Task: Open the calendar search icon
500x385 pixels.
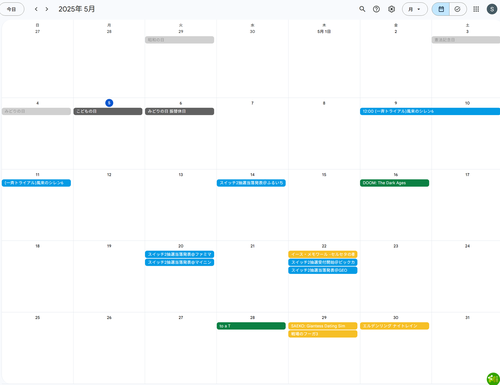Action: 362,9
